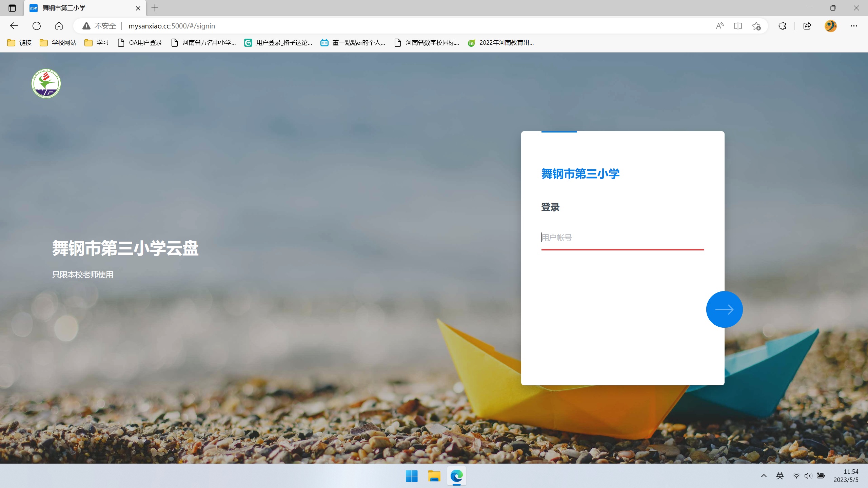
Task: Open a new browser tab
Action: coord(155,8)
